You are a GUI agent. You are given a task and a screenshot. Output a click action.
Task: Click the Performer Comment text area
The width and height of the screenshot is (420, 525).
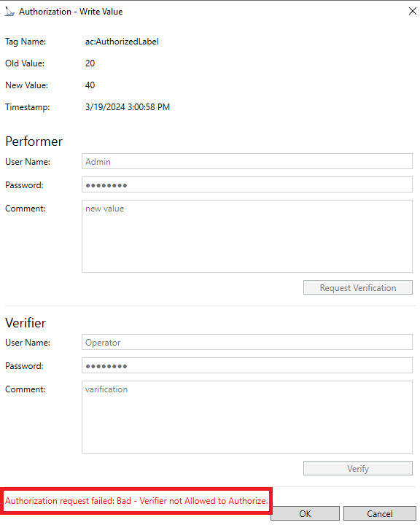tap(247, 236)
